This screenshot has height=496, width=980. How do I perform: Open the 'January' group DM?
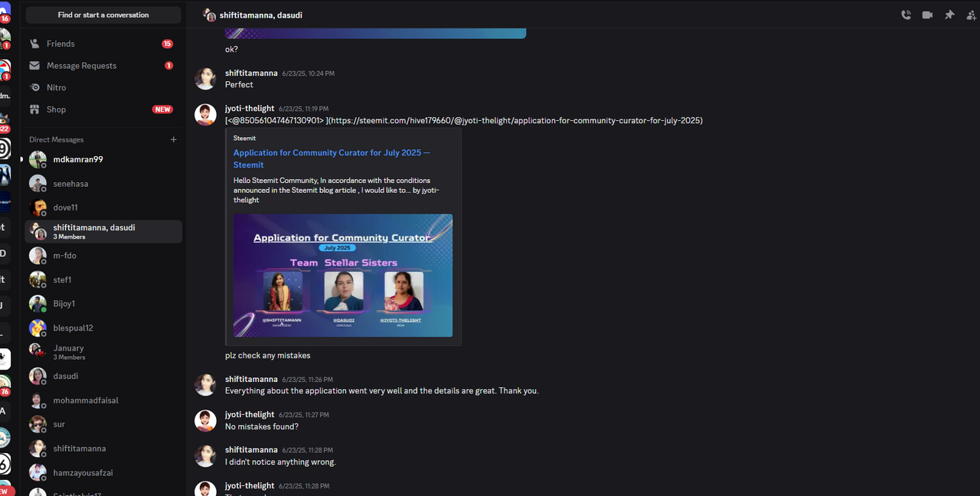pos(103,352)
